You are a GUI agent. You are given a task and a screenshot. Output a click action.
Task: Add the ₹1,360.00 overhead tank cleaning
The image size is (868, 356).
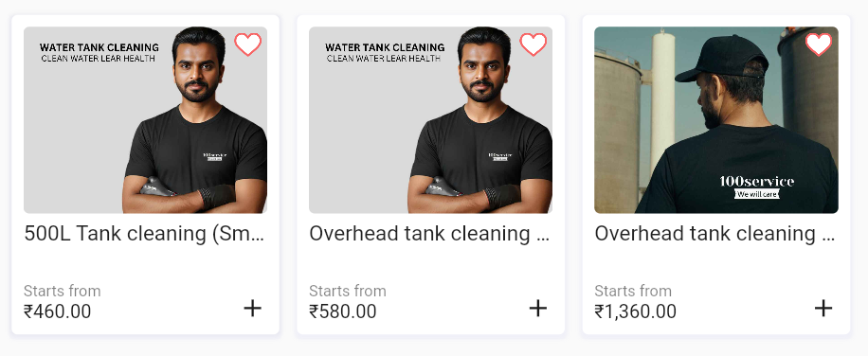pyautogui.click(x=823, y=308)
